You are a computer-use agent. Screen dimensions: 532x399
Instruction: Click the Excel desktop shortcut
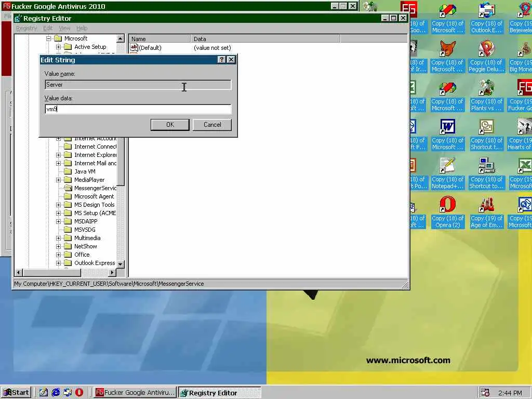521,174
